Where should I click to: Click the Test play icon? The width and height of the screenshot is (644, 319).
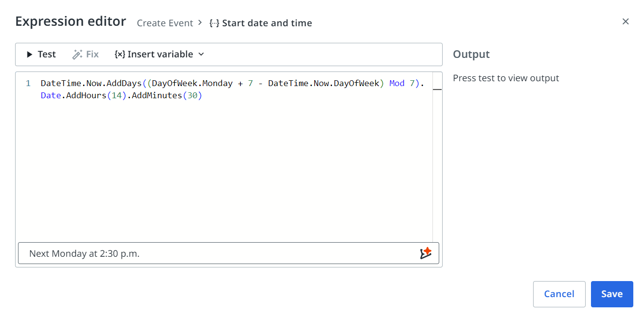click(x=30, y=54)
